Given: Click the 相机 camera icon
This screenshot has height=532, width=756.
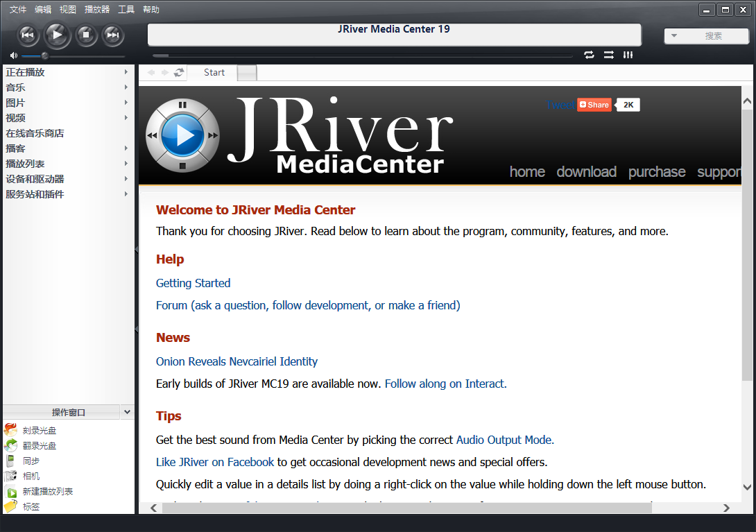Looking at the screenshot, I should (x=10, y=476).
